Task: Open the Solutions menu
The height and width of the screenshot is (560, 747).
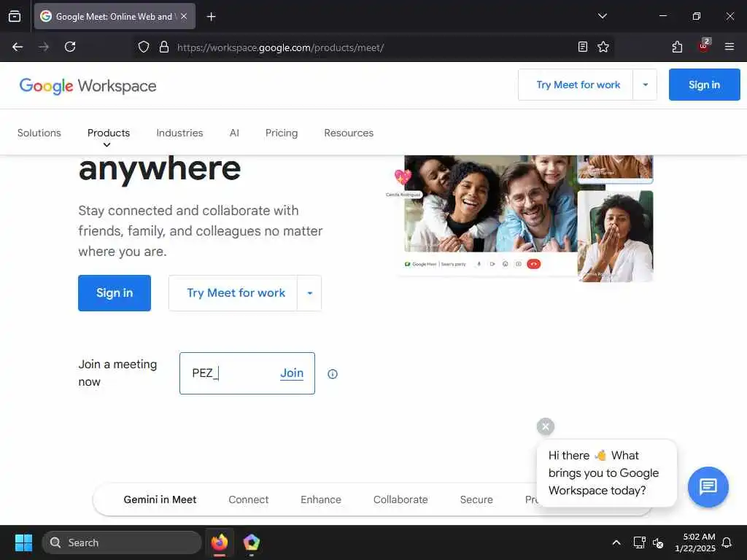Action: [x=39, y=133]
